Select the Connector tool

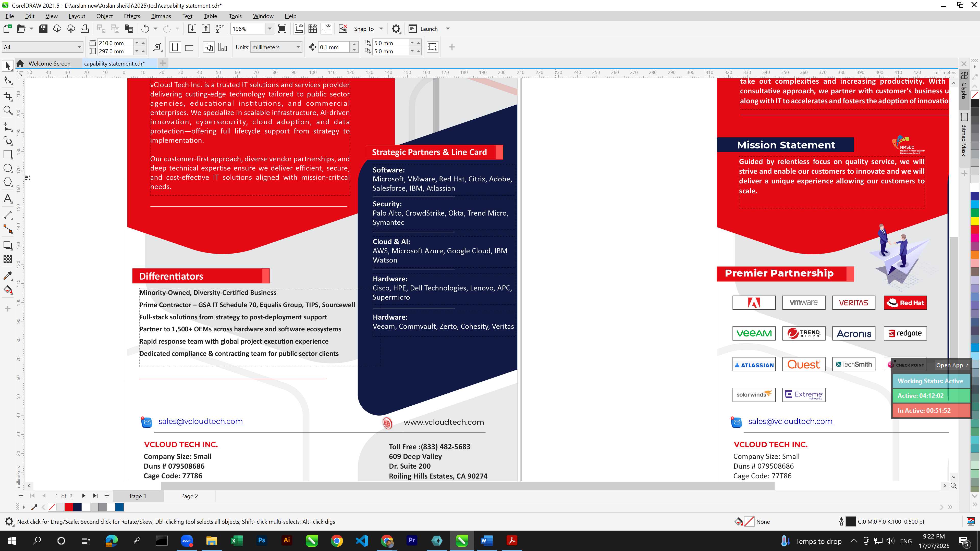click(8, 229)
